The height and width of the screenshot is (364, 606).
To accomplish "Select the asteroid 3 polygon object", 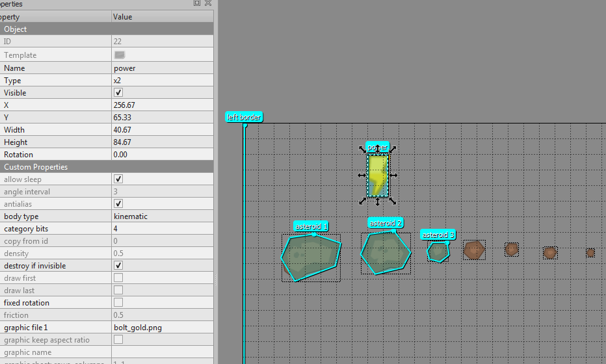I will pyautogui.click(x=438, y=252).
